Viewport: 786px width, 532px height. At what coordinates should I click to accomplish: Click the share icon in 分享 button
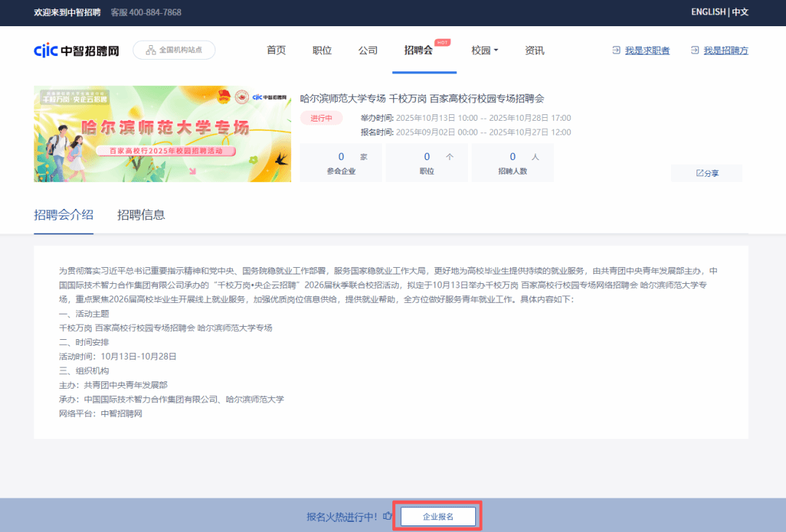point(699,173)
